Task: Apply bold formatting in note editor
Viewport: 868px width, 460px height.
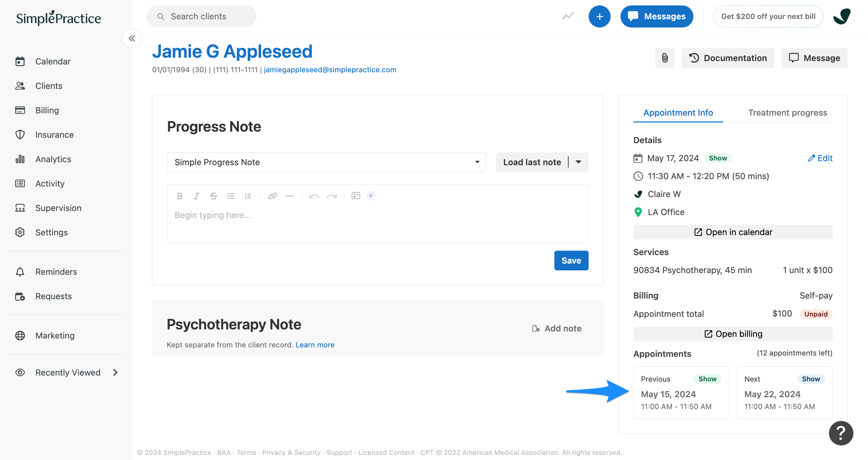Action: 180,196
